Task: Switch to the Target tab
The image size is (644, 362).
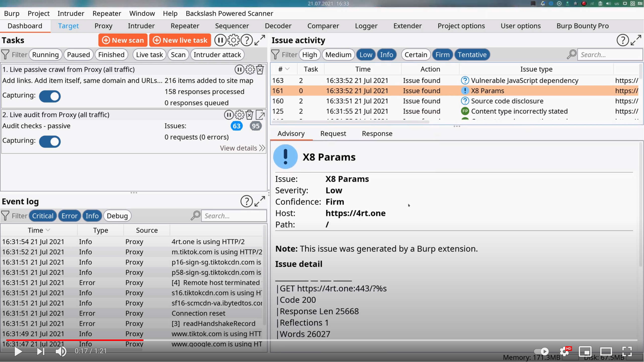Action: pyautogui.click(x=68, y=26)
